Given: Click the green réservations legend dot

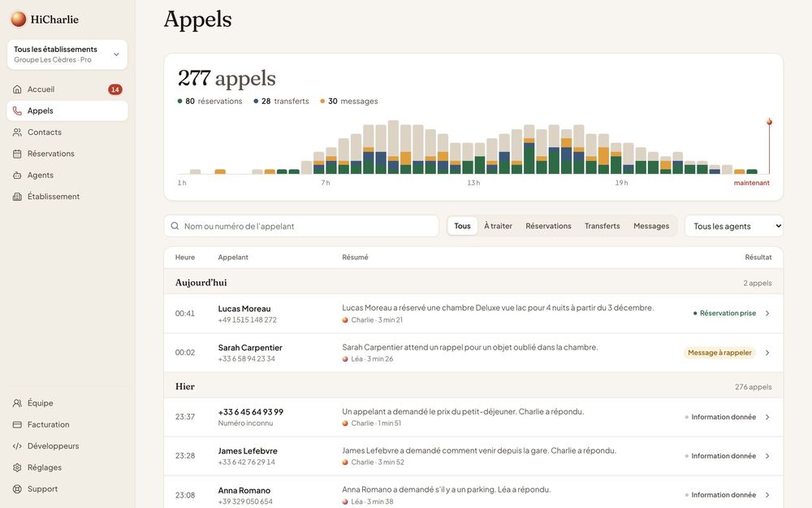Looking at the screenshot, I should click(x=179, y=101).
